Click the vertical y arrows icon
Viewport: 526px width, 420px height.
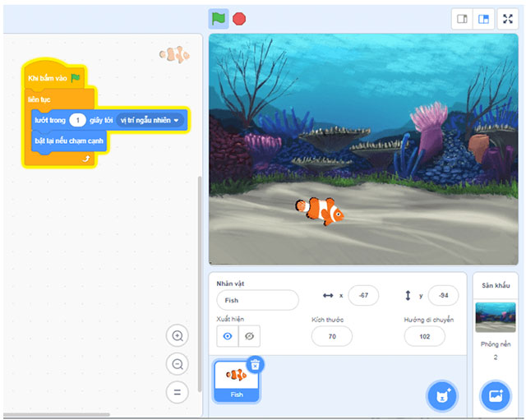tap(408, 296)
